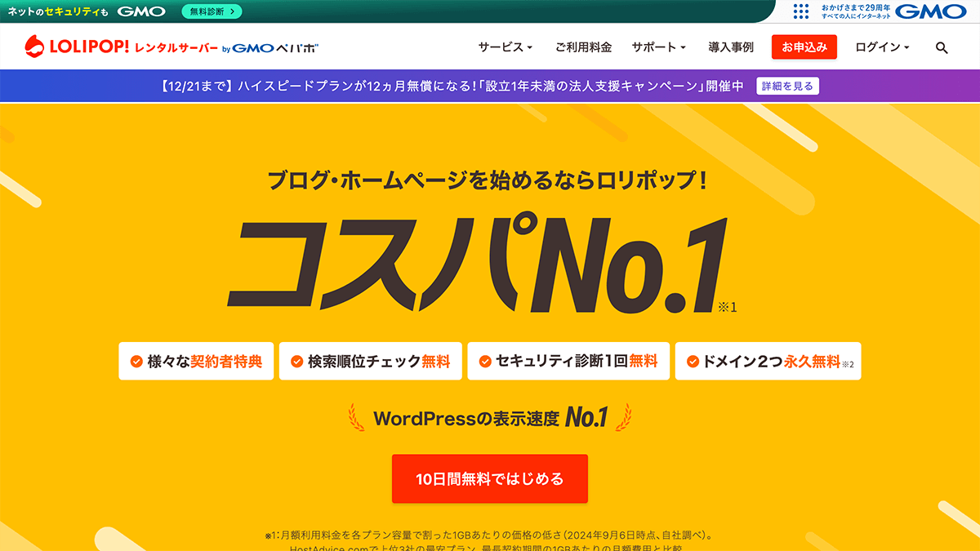Click the ネットのセキュリティも text
Screen dimensions: 980x551
(x=58, y=11)
